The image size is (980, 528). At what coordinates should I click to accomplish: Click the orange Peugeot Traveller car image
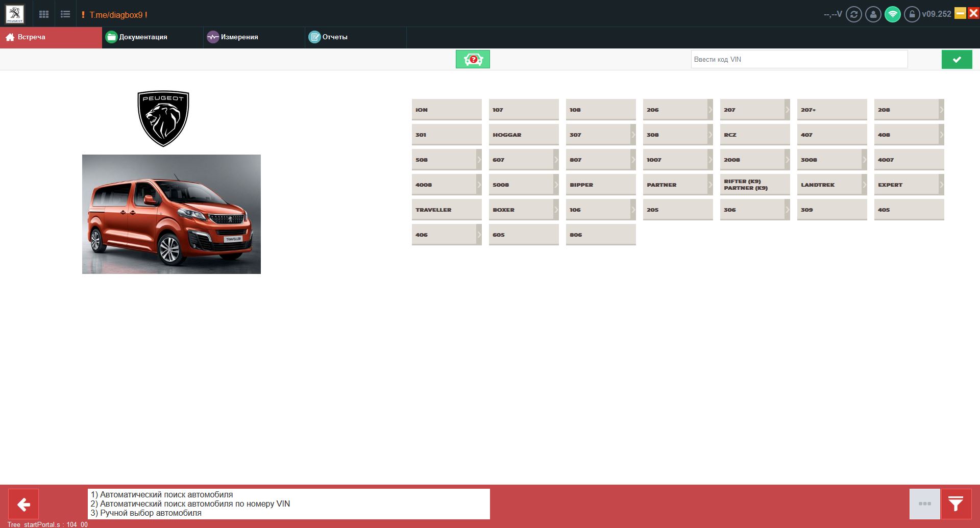point(171,214)
